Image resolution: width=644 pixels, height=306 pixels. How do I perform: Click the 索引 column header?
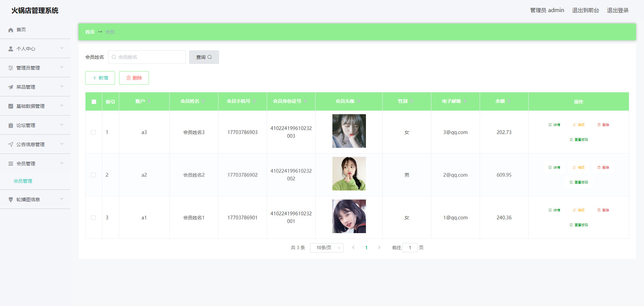(x=110, y=102)
